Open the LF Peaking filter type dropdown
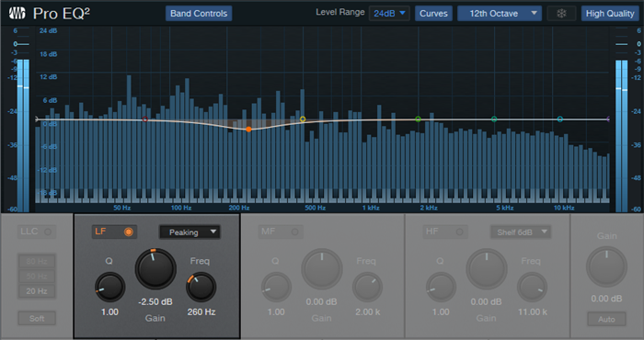This screenshot has height=340, width=644. [190, 232]
